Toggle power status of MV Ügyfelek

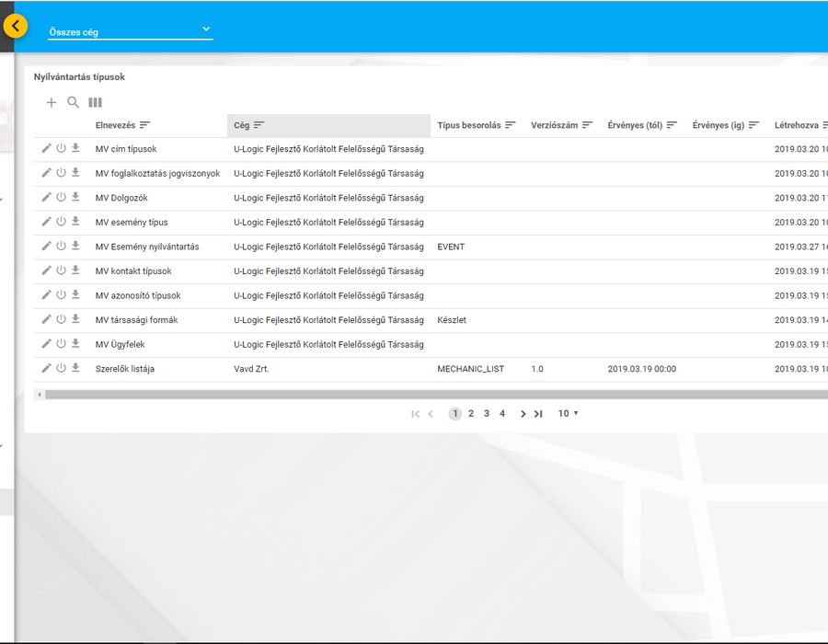click(62, 344)
